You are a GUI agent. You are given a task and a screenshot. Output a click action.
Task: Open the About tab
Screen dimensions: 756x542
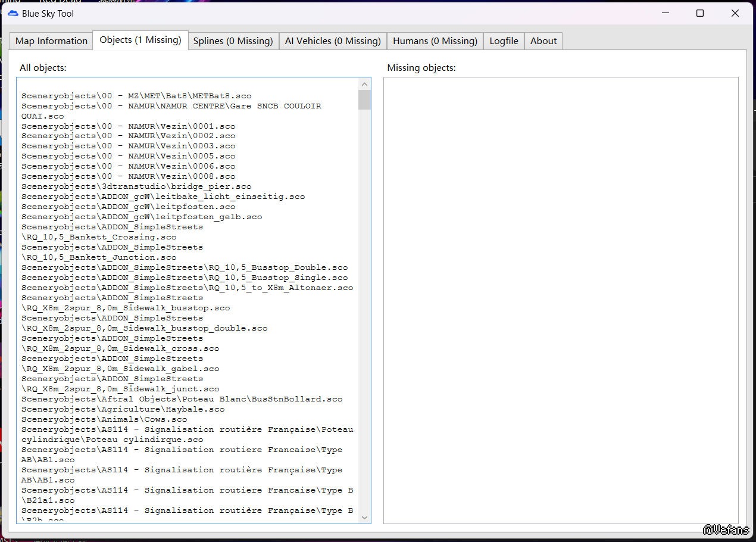point(543,41)
